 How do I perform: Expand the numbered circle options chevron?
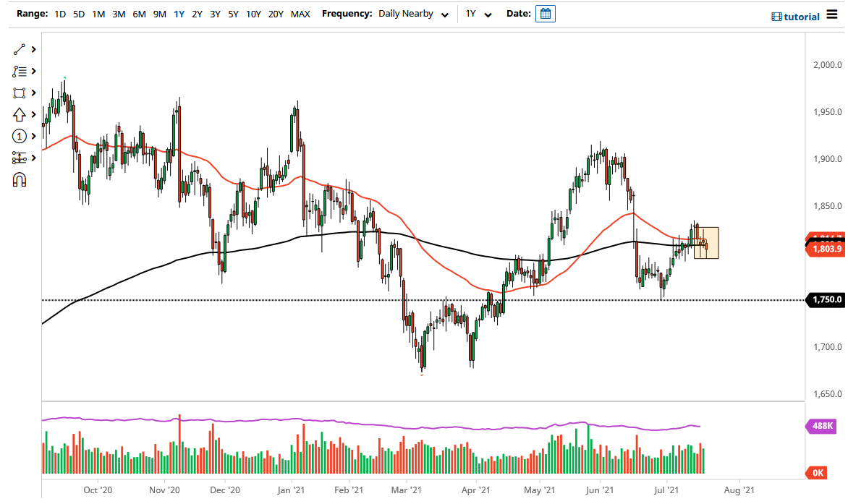coord(33,136)
